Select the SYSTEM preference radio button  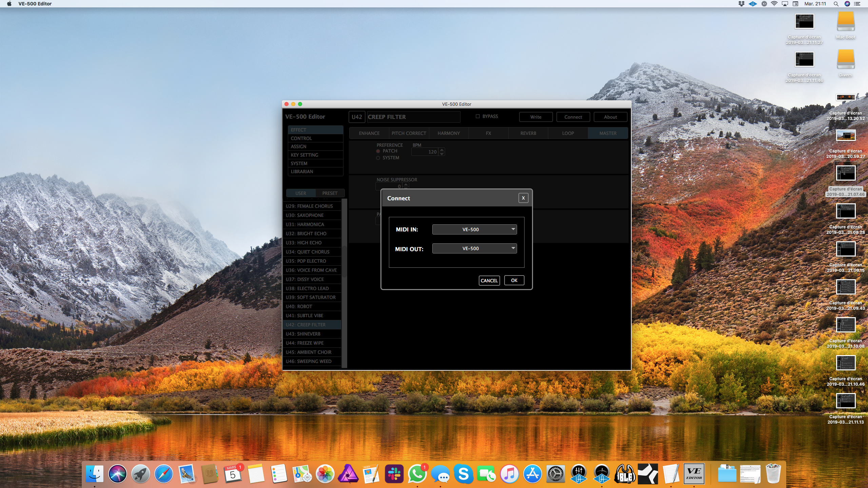(378, 158)
